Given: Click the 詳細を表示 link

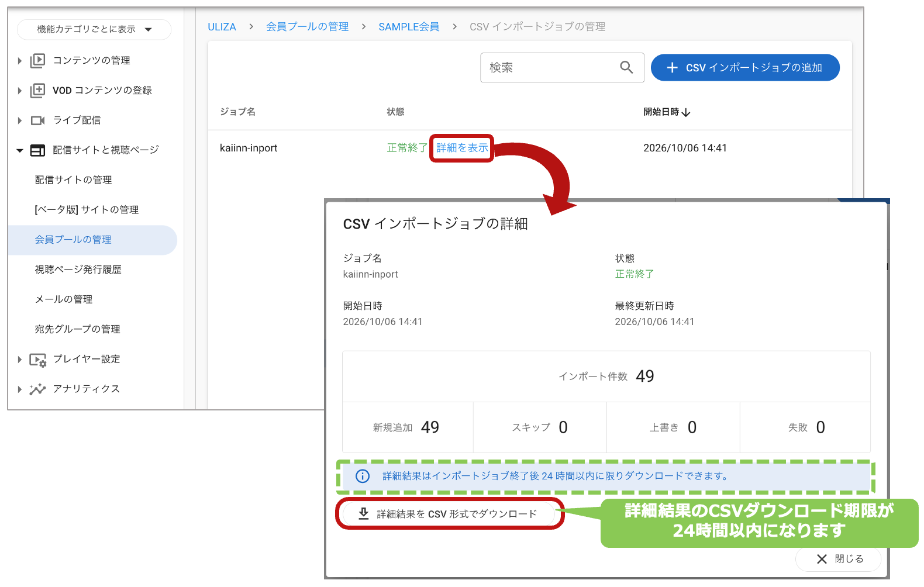Looking at the screenshot, I should 462,148.
